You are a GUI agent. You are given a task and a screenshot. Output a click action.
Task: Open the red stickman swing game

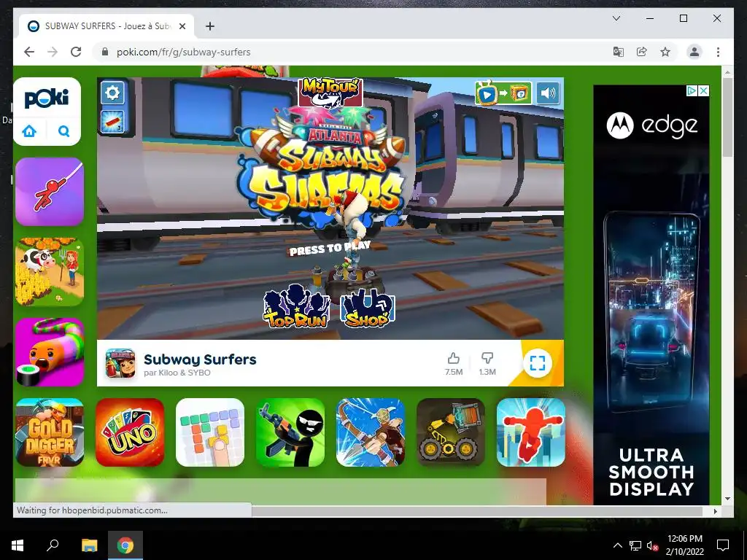(50, 192)
